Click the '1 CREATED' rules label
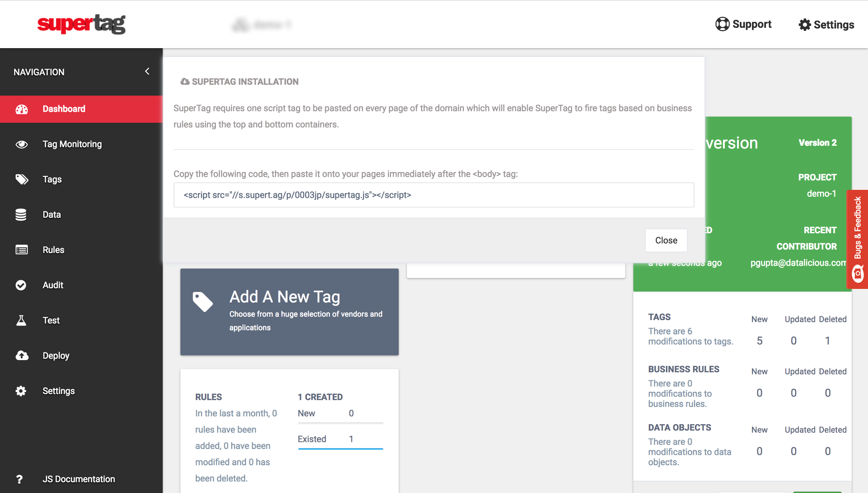Screen dimensions: 868x493 point(320,397)
